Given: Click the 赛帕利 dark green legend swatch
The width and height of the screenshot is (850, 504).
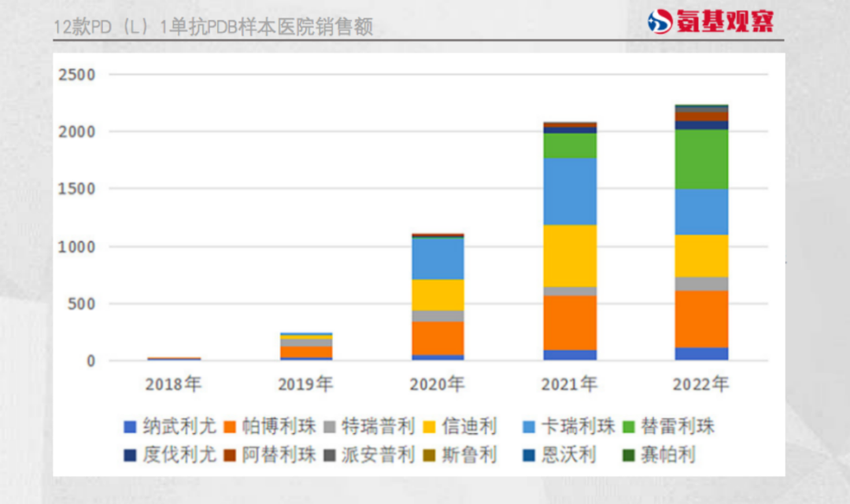Looking at the screenshot, I should [629, 455].
